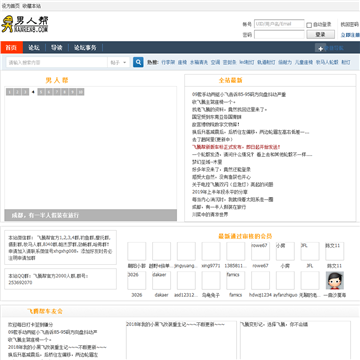Follow the 找回密码 link
Viewport: 360px width, 360px height.
[x=350, y=24]
